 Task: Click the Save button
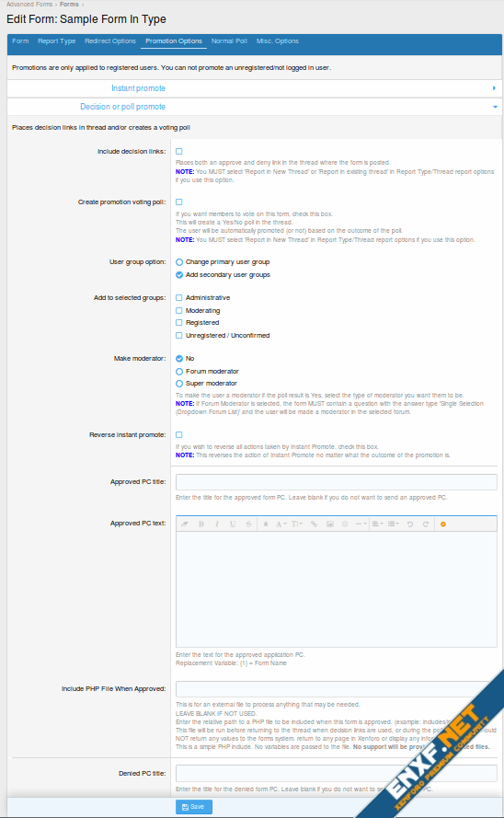[193, 807]
